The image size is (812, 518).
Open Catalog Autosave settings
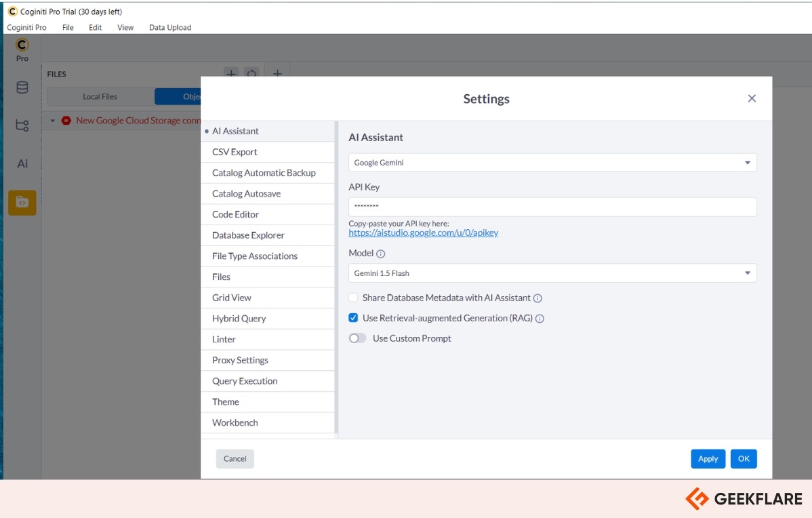click(268, 194)
